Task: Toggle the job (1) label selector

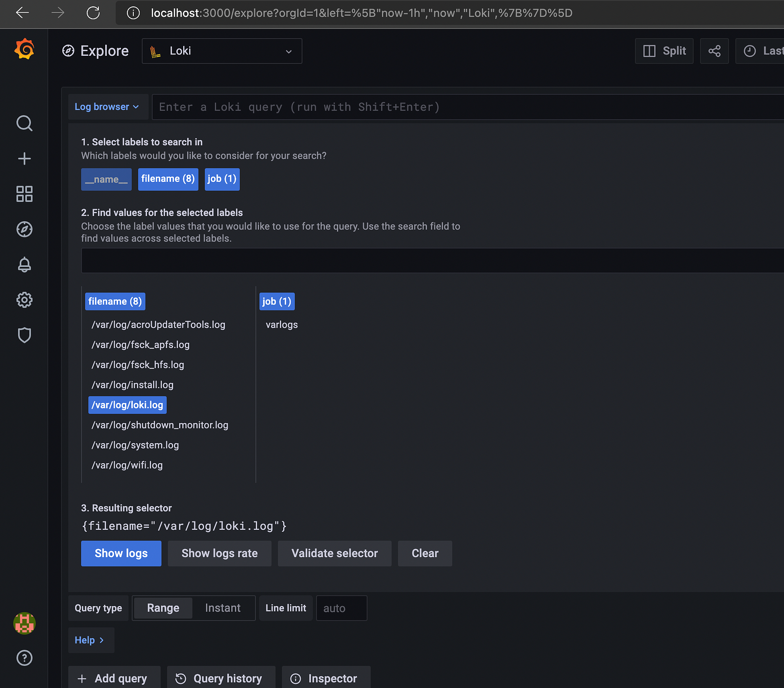Action: pyautogui.click(x=222, y=179)
